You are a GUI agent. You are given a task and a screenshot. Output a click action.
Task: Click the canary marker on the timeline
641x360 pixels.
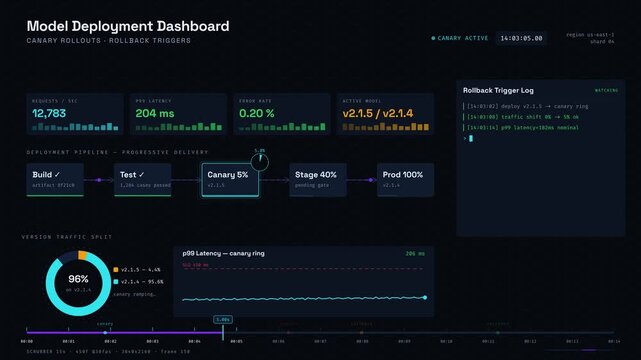click(105, 332)
